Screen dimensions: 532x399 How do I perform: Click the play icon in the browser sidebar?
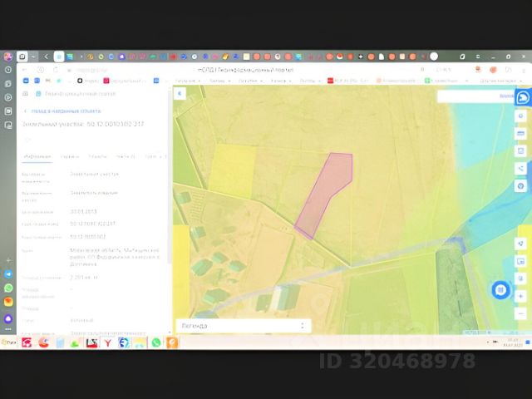[8, 97]
